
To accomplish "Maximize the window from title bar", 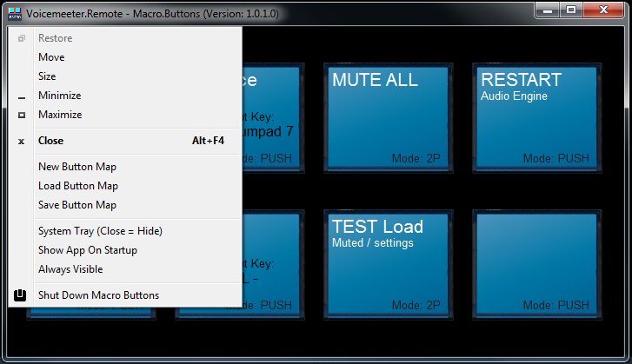I will [571, 10].
